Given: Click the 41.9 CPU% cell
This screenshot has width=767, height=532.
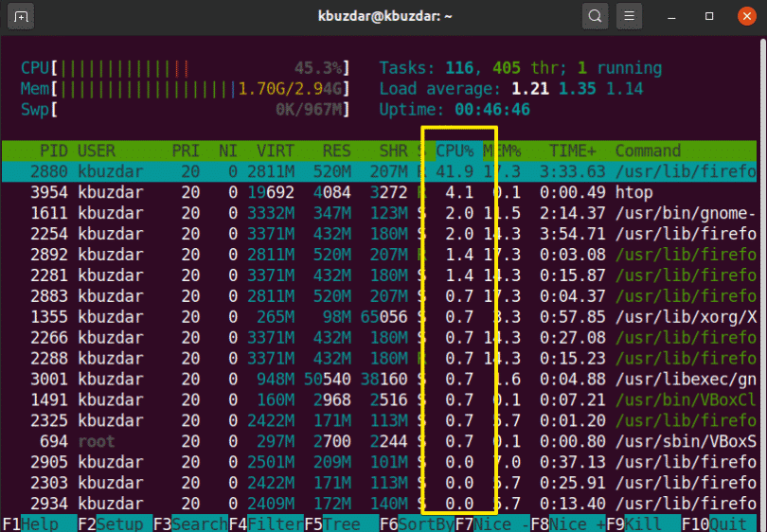Looking at the screenshot, I should [455, 171].
